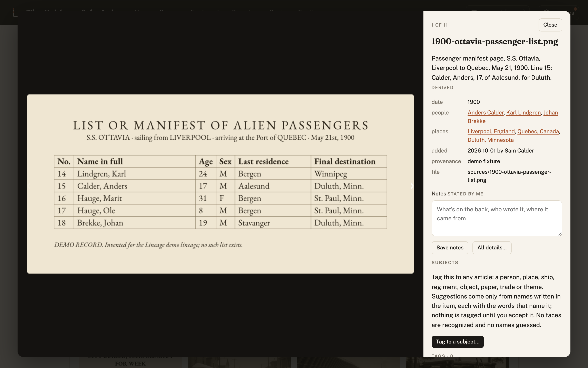Click the file path sources/1900-ottavia-passenger-list.png

coord(509,176)
